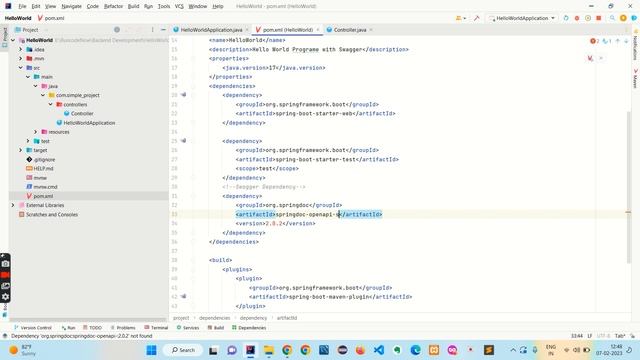Screen dimensions: 640x360
Task: Open the TODO tool window
Action: (92, 328)
